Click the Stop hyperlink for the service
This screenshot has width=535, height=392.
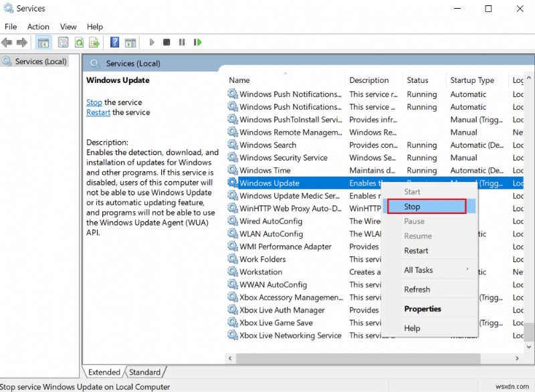click(94, 102)
